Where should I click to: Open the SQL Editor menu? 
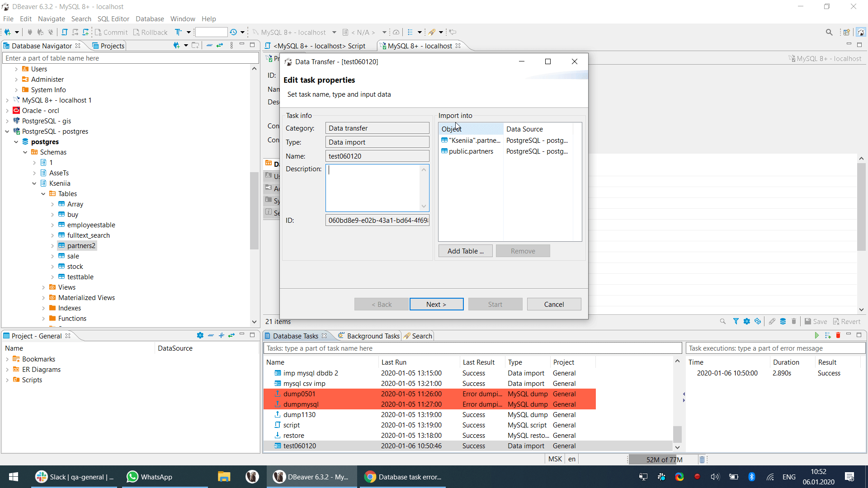[x=113, y=19]
